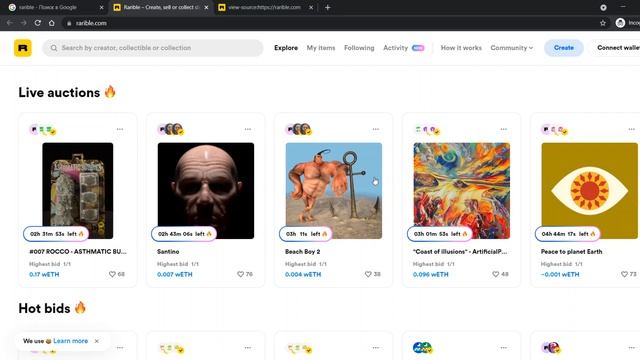Bookmark this page with the star icon

[x=603, y=23]
